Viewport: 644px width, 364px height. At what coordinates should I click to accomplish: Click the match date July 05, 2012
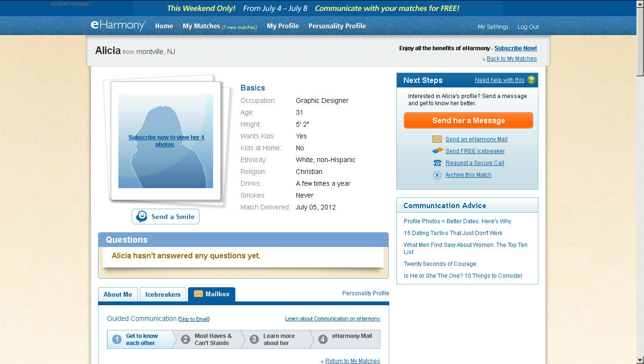316,207
